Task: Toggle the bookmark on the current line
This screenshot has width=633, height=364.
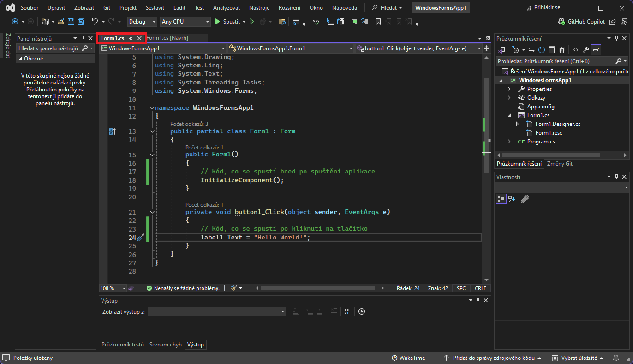Action: tap(378, 22)
